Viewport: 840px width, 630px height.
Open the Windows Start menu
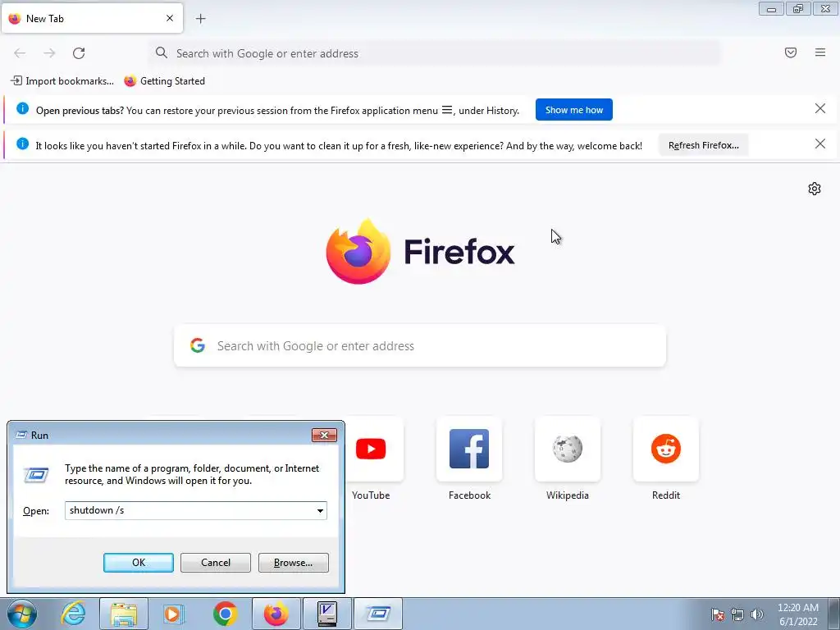22,614
